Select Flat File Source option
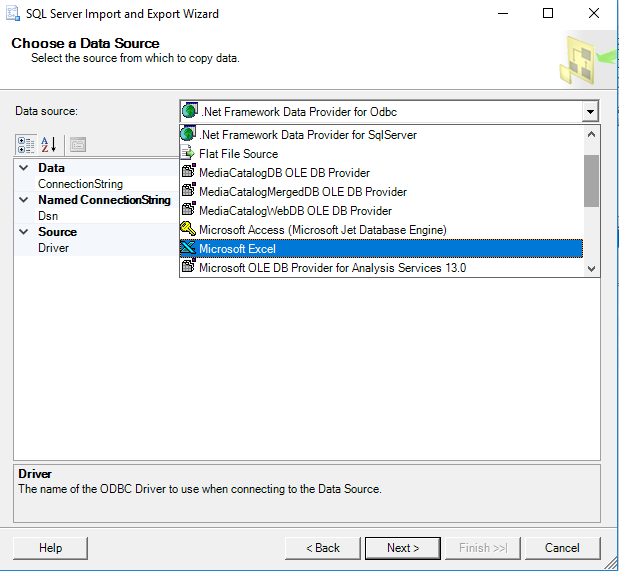The image size is (619, 571). 381,154
